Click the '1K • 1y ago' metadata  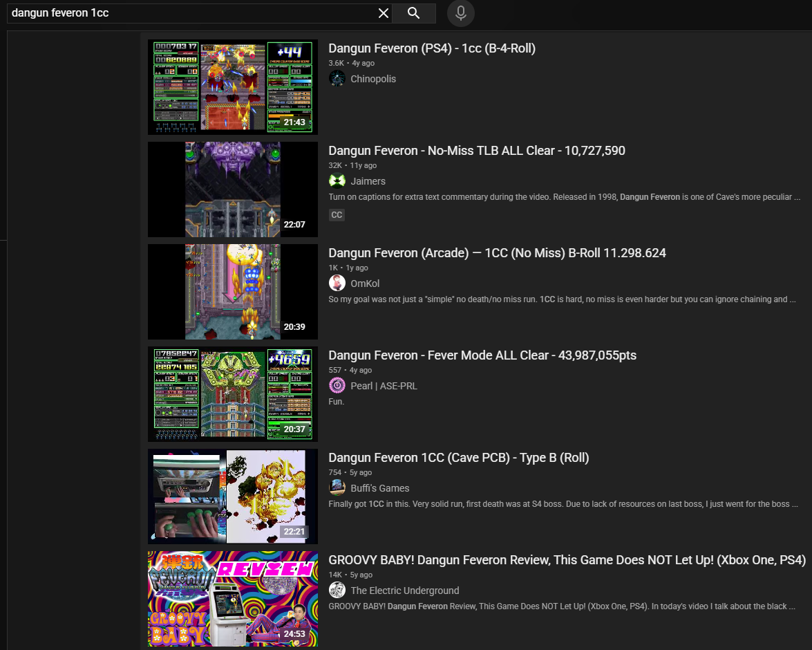(348, 268)
